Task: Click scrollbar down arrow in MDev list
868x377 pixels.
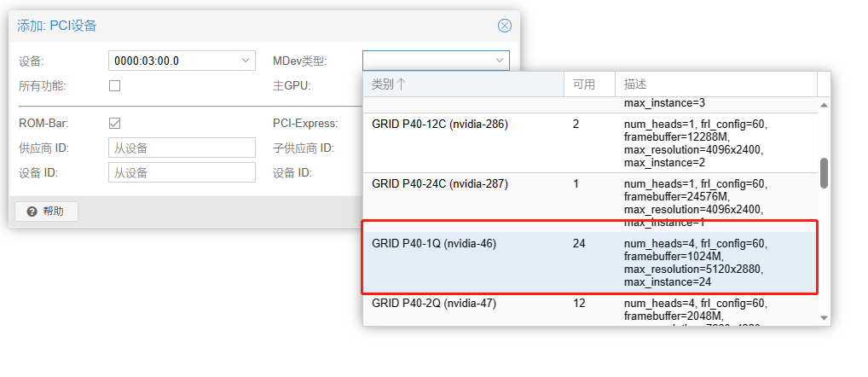Action: click(824, 317)
